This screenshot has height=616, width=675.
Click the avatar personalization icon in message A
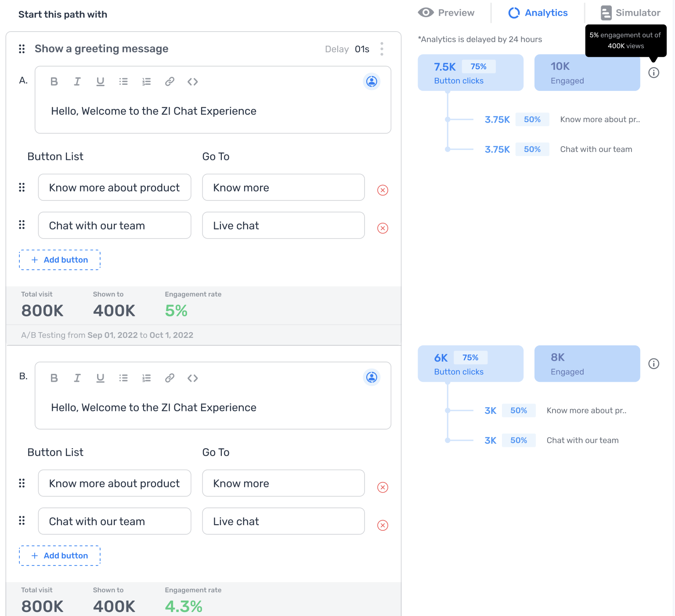point(371,81)
